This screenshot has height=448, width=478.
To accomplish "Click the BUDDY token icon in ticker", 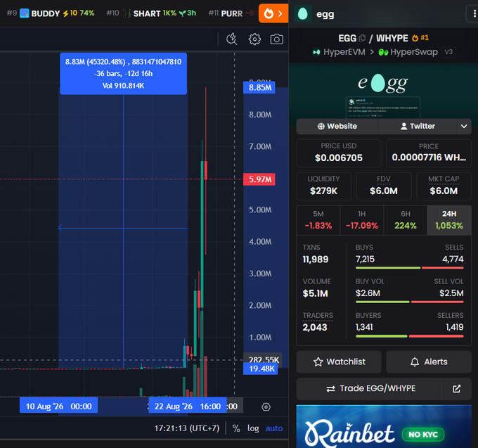I will (x=25, y=13).
